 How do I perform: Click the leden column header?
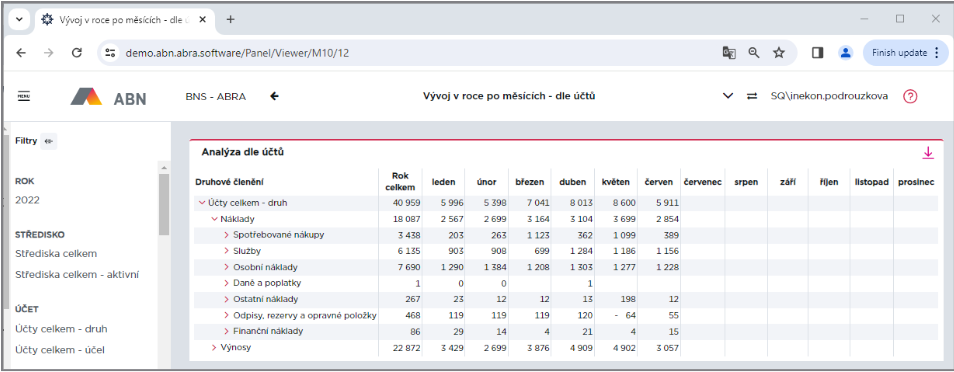click(444, 181)
